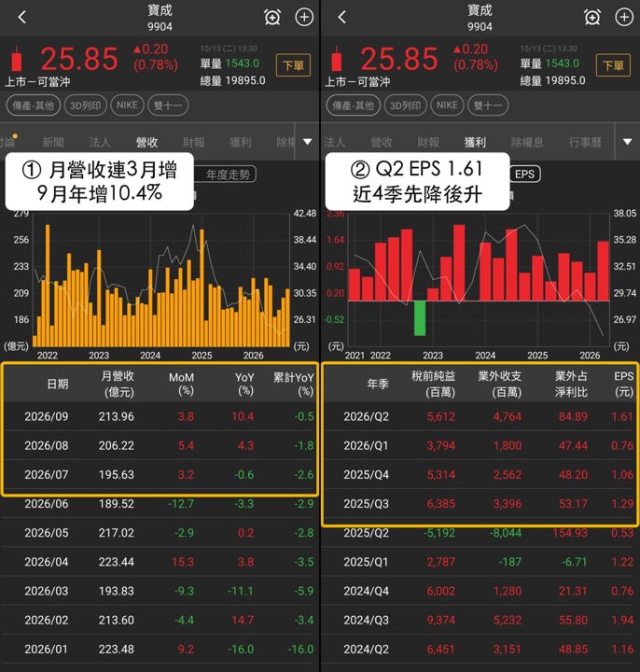Open 除權息 tab in right panel
The image size is (640, 672).
click(x=527, y=142)
